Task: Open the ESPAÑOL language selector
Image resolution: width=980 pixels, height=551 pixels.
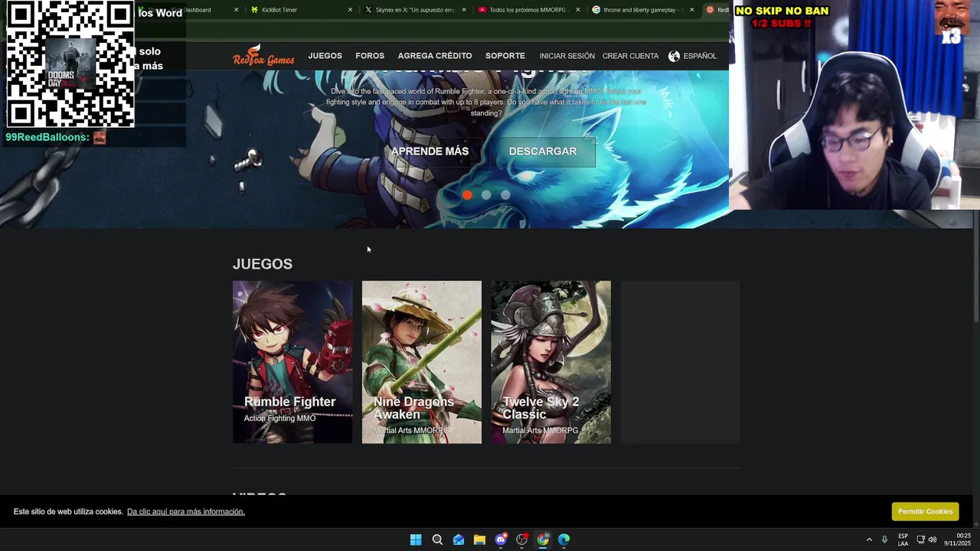Action: tap(700, 56)
